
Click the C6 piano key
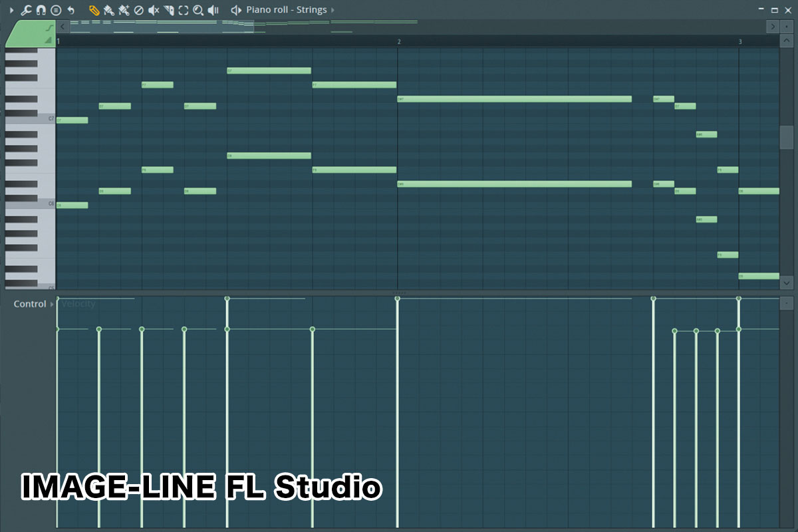tap(31, 204)
